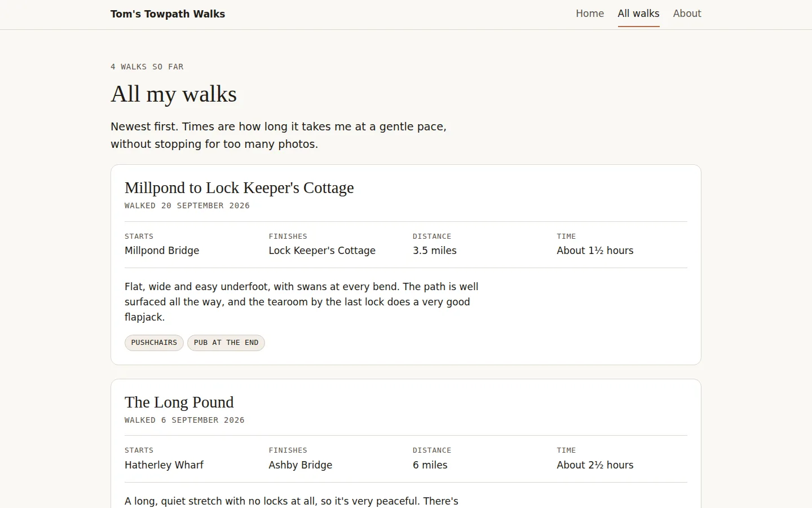Click the Tom's Towpath Walks site title
The width and height of the screenshot is (812, 508).
coord(167,14)
